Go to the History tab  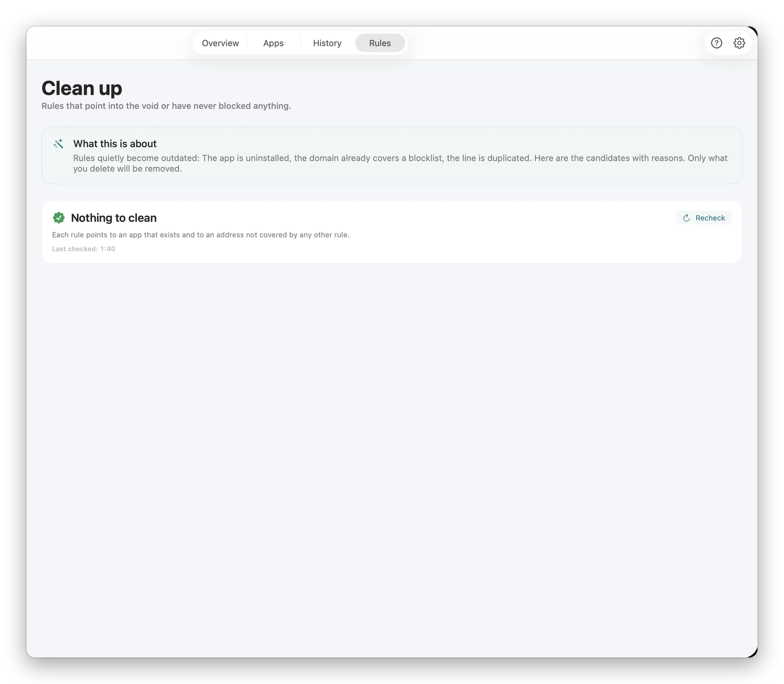pyautogui.click(x=327, y=43)
